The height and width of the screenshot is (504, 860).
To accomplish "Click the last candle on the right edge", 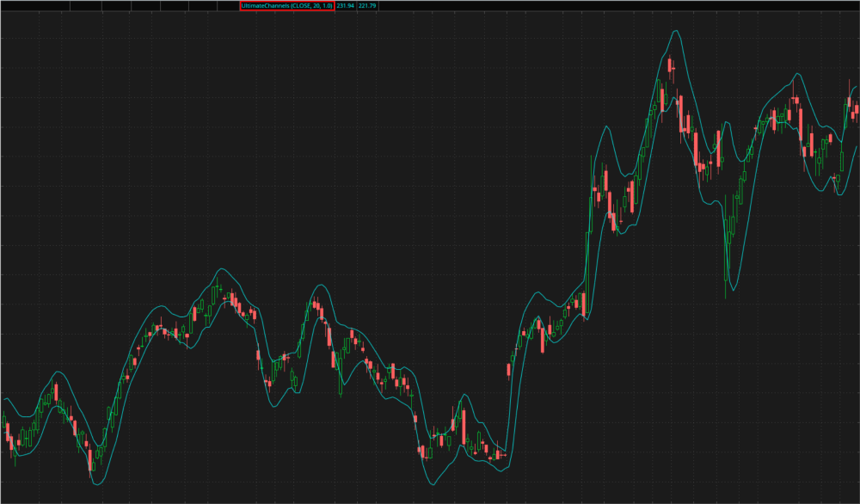I will [x=856, y=108].
